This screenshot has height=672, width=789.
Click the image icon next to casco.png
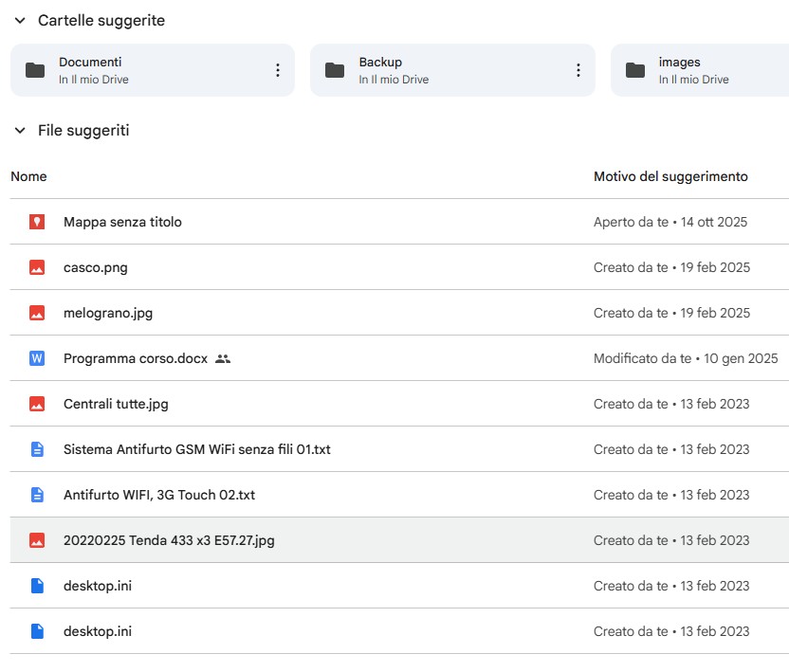tap(35, 267)
